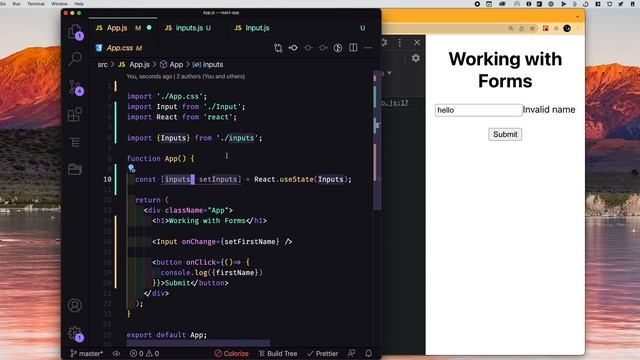Open the Window menu in menu bar
The image size is (640, 360).
[59, 4]
